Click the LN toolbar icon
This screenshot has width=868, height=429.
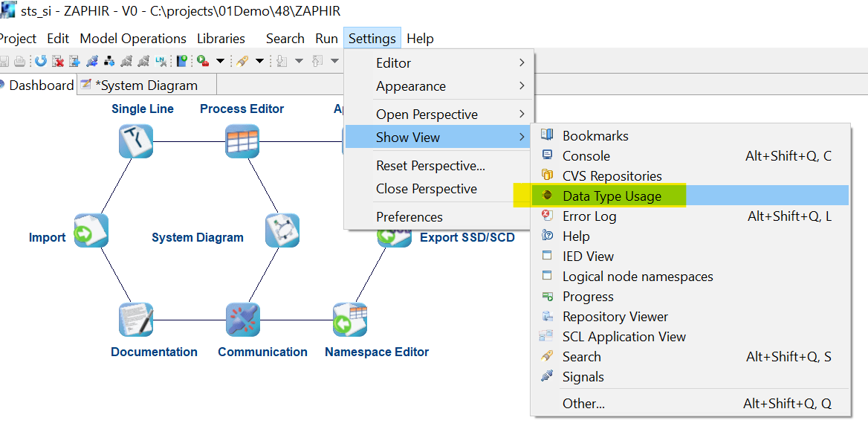pos(161,61)
